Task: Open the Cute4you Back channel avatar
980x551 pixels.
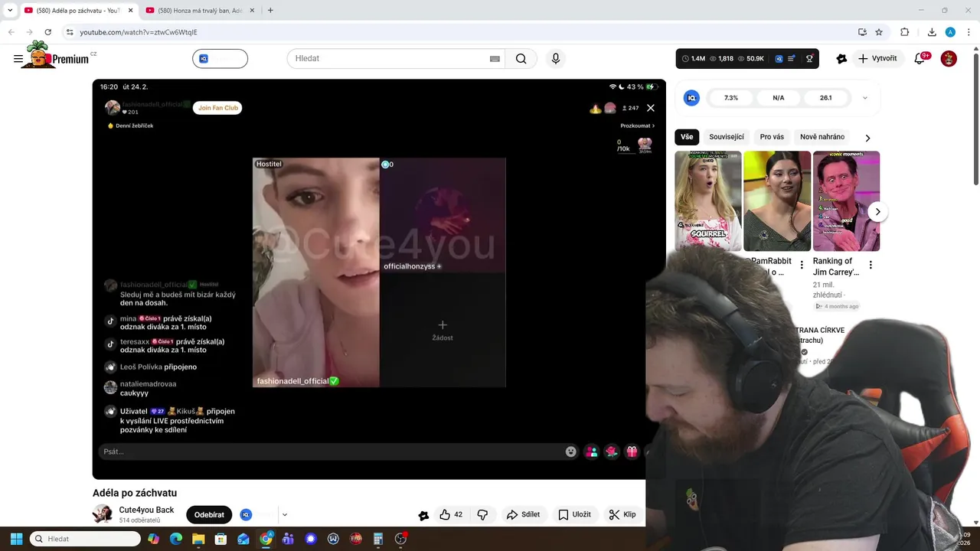Action: [x=103, y=514]
